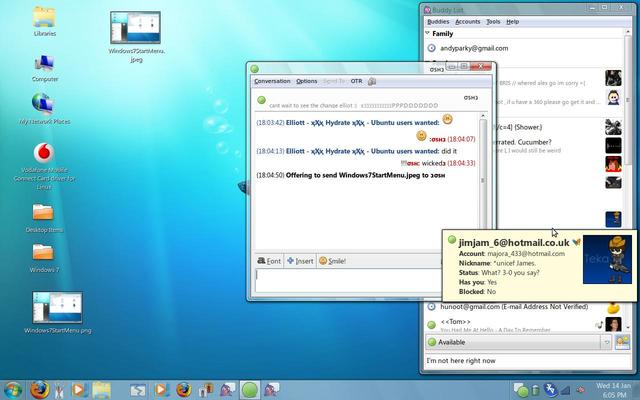Open the folder icon on the taskbar
Screen dimensions: 640x400
pos(101,390)
